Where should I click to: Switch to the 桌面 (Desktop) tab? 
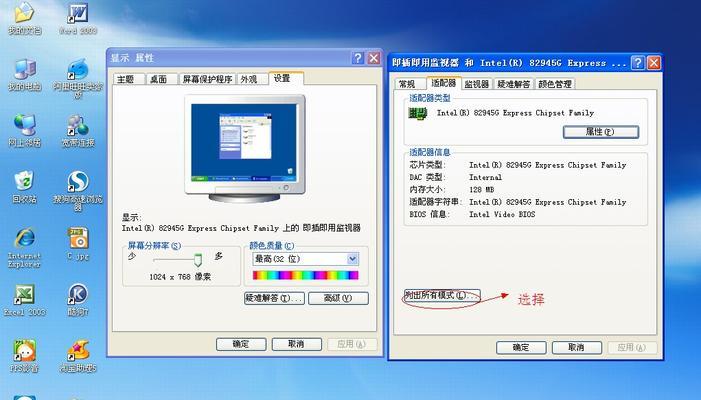tap(161, 79)
